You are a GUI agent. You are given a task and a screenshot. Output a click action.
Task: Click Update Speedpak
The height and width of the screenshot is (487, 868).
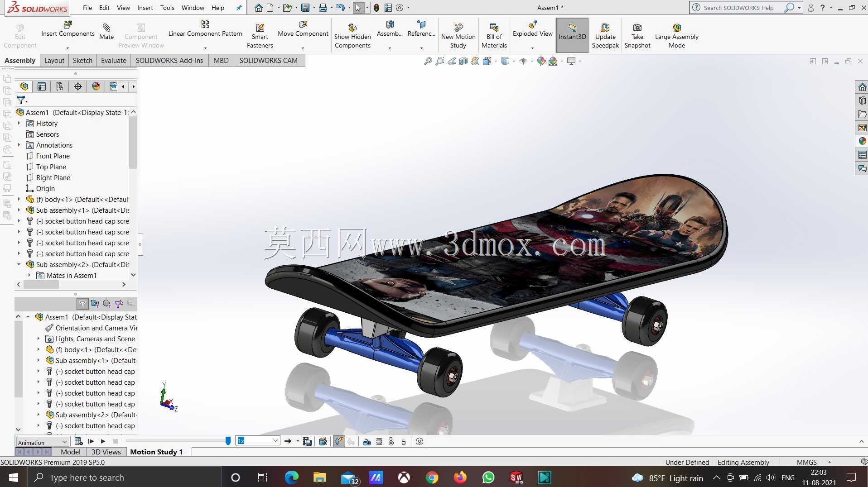click(x=605, y=36)
